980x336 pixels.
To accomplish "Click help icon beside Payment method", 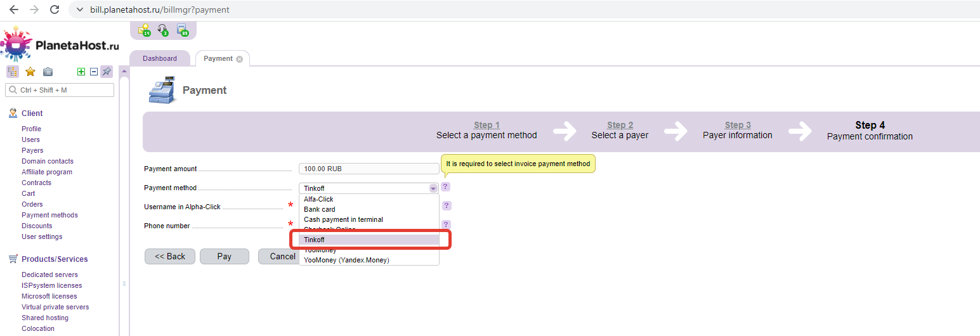I will 446,187.
